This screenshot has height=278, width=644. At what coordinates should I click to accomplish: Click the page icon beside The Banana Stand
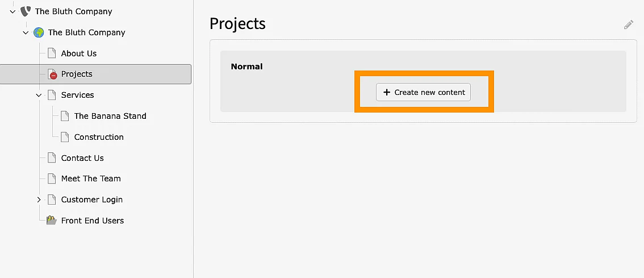click(x=65, y=116)
